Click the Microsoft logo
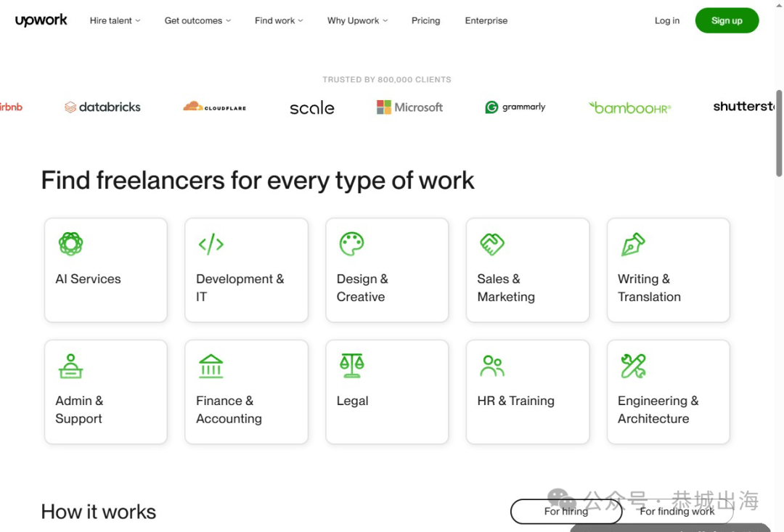Screen dimensions: 784x532 click(x=409, y=107)
